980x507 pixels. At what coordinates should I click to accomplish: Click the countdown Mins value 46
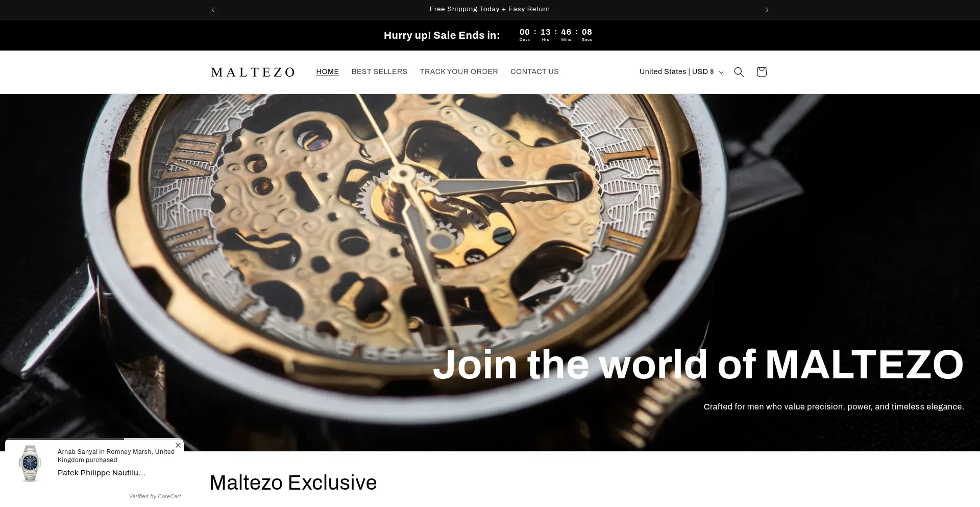point(566,32)
